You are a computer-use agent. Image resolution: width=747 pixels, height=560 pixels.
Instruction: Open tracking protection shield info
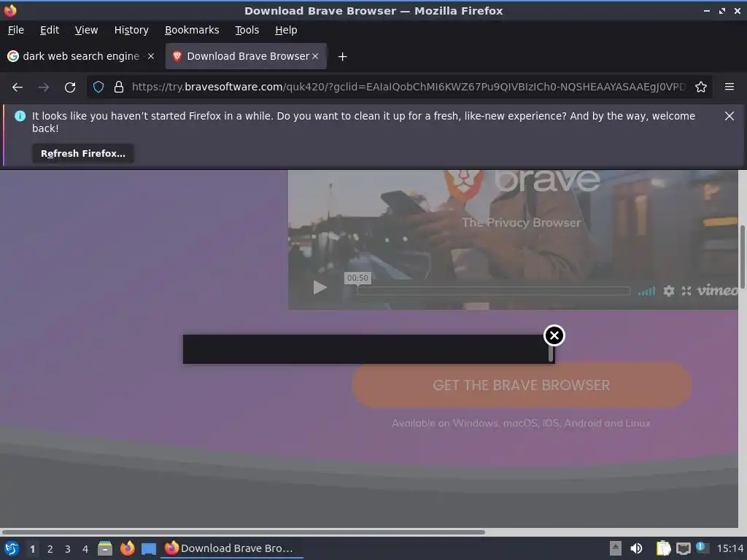(98, 87)
